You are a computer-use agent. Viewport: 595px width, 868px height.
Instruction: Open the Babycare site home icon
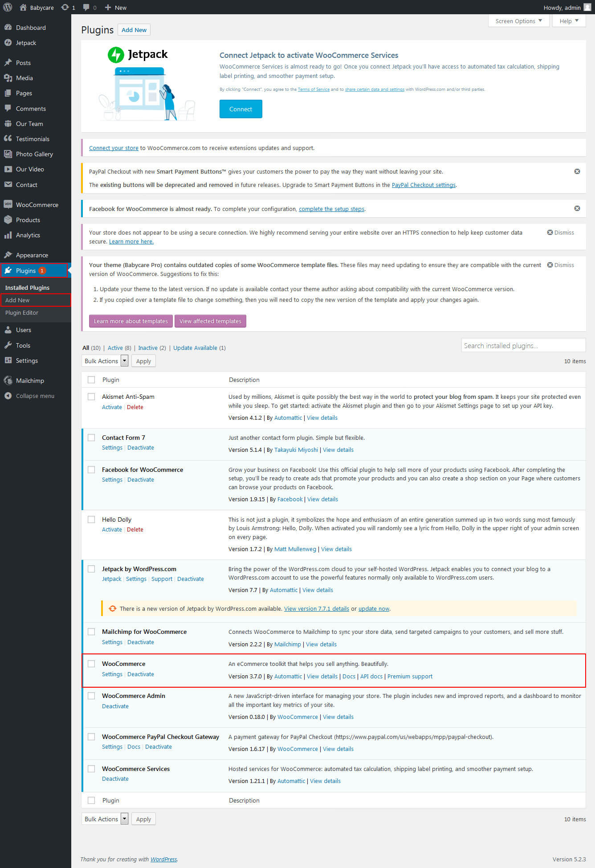point(23,7)
